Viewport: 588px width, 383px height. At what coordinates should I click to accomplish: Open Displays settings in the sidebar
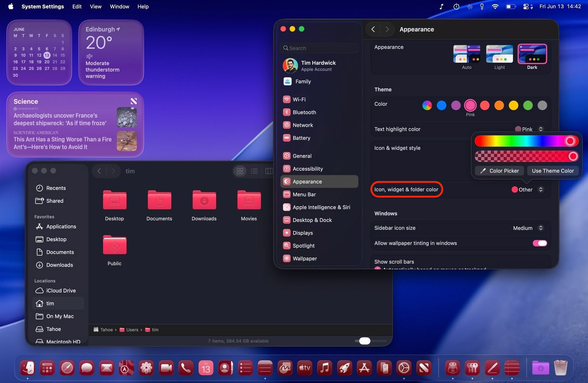303,233
